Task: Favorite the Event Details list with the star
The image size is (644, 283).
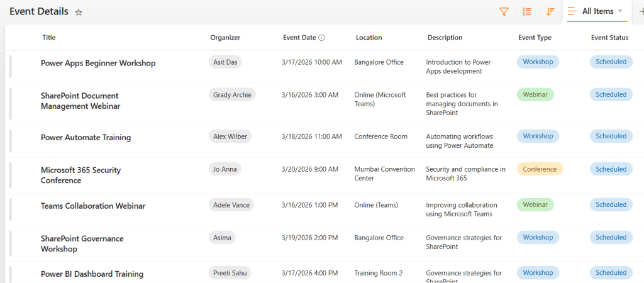Action: (79, 13)
